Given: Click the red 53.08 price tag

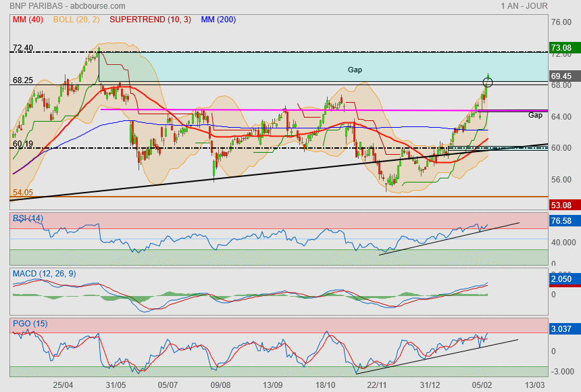Looking at the screenshot, I should [564, 205].
